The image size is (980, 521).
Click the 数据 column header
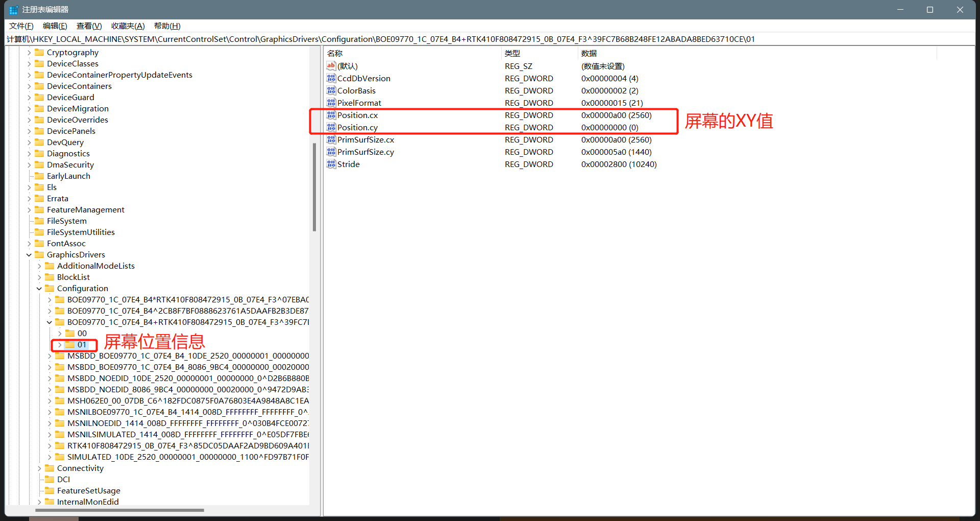pyautogui.click(x=589, y=54)
